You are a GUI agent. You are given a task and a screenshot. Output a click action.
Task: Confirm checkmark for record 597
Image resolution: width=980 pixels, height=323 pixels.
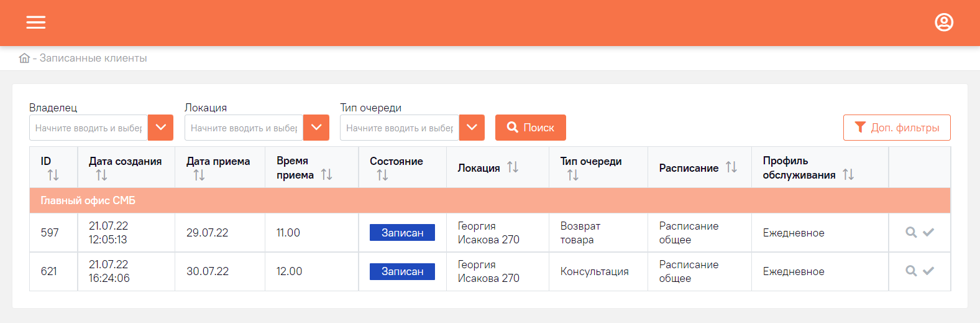(x=928, y=232)
